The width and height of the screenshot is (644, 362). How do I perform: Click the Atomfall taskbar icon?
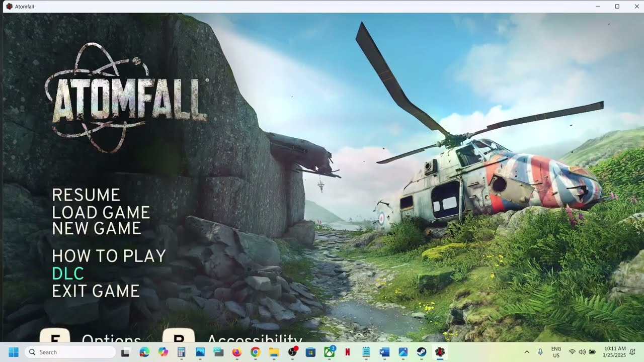point(440,352)
